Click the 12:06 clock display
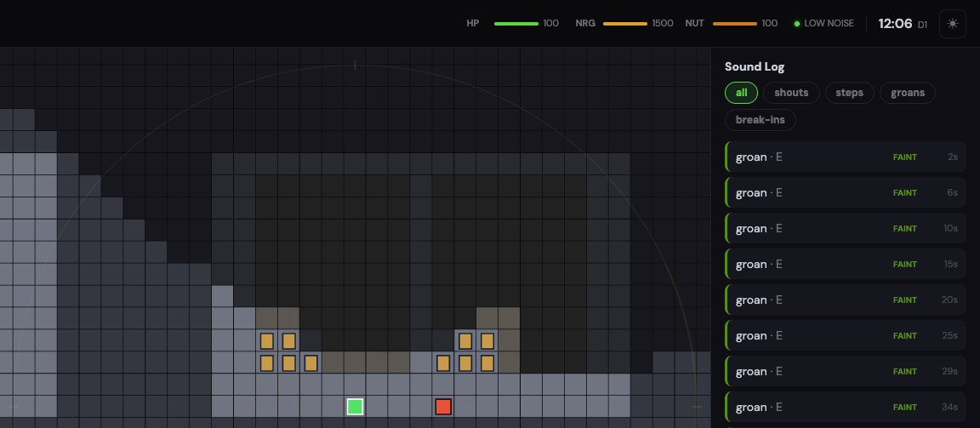The image size is (980, 428). [x=895, y=24]
